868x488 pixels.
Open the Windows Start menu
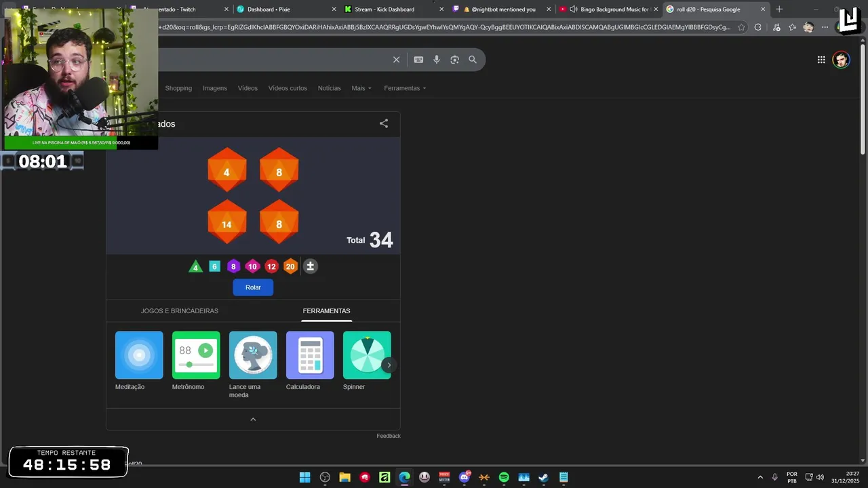click(x=305, y=477)
